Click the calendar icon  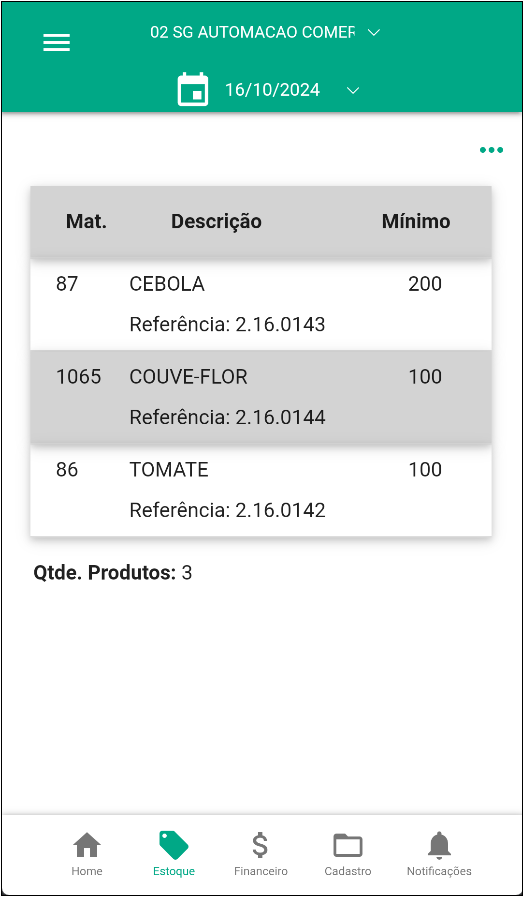[x=193, y=90]
